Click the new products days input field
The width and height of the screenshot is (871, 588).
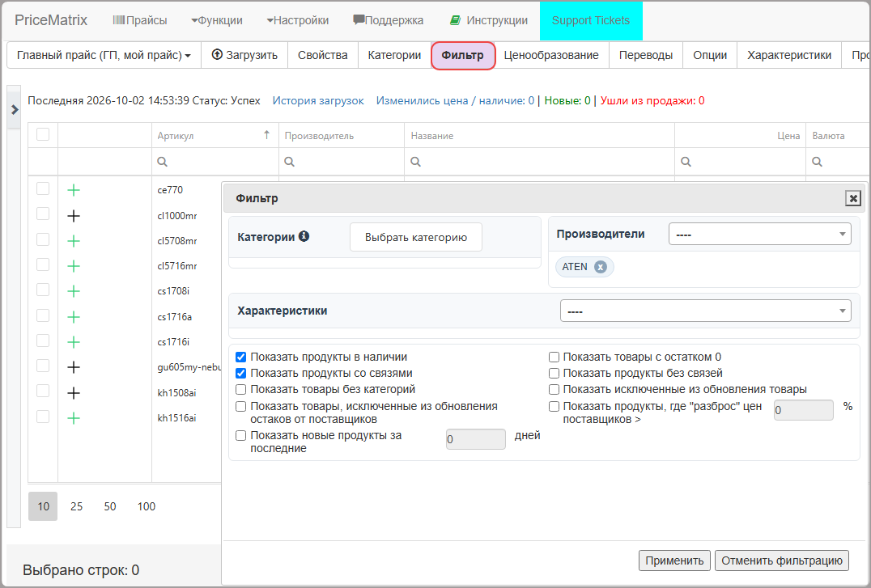pyautogui.click(x=475, y=439)
